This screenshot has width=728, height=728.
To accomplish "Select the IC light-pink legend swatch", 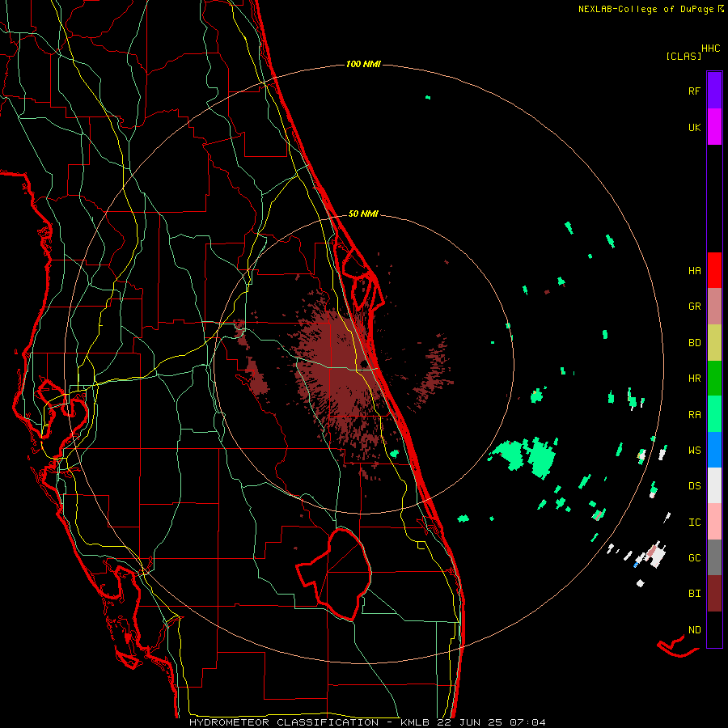I will point(714,522).
